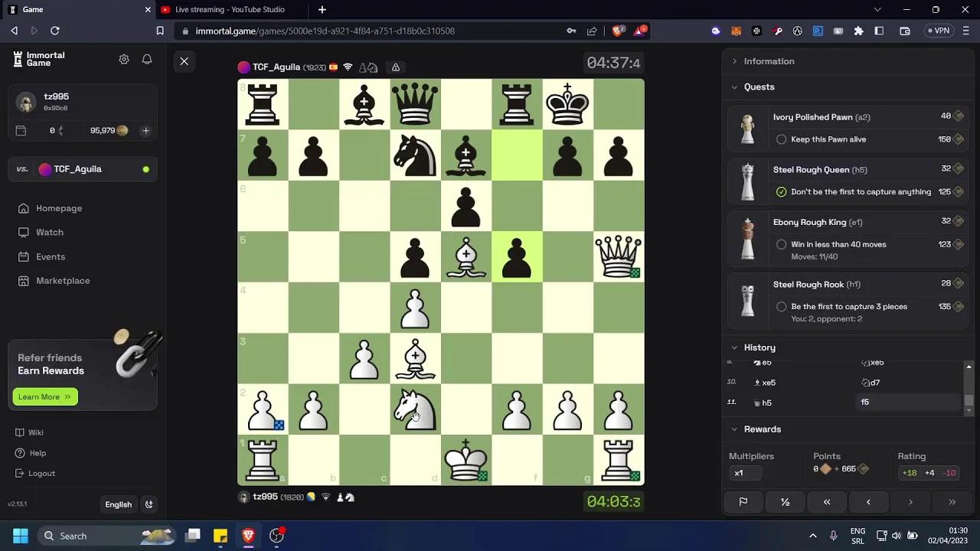Check the quest circle for Keep this Pawn alive
The image size is (980, 551).
pos(781,139)
